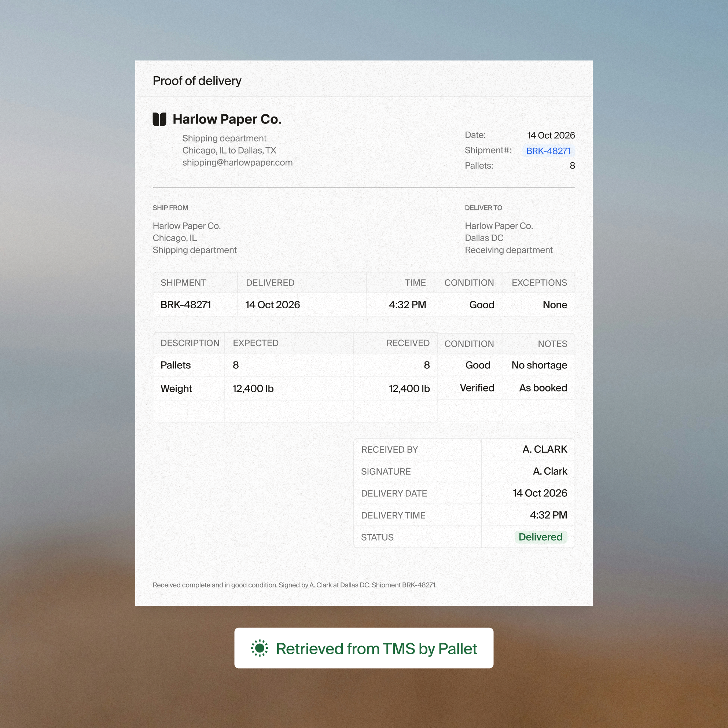Open the BRK-48271 shipment number link
Image resolution: width=728 pixels, height=728 pixels.
548,151
